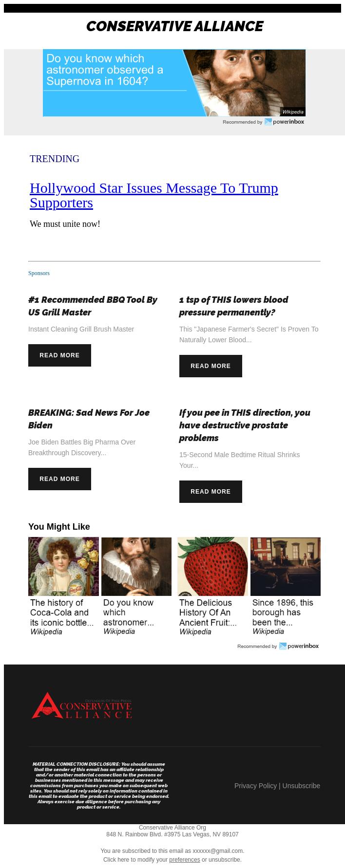Image resolution: width=345 pixels, height=868 pixels.
Task: Click READ MORE under Grill Brush Master
Action: coord(59,355)
